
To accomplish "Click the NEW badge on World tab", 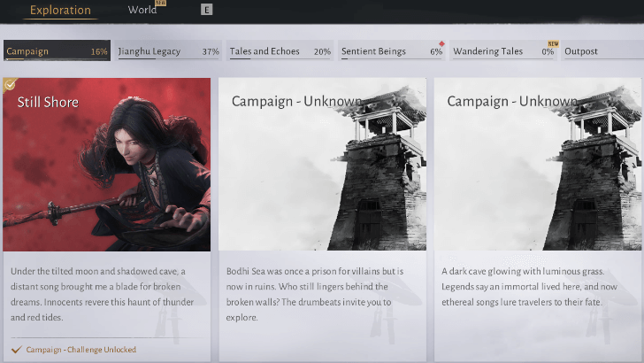I will tap(161, 3).
